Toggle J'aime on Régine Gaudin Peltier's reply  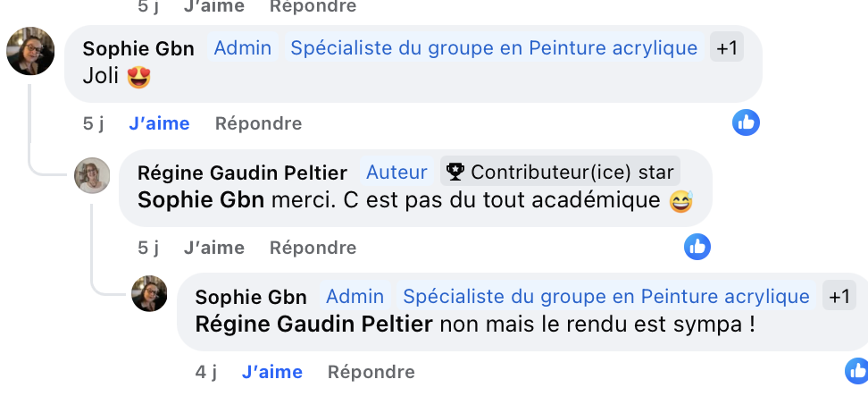[x=214, y=248]
